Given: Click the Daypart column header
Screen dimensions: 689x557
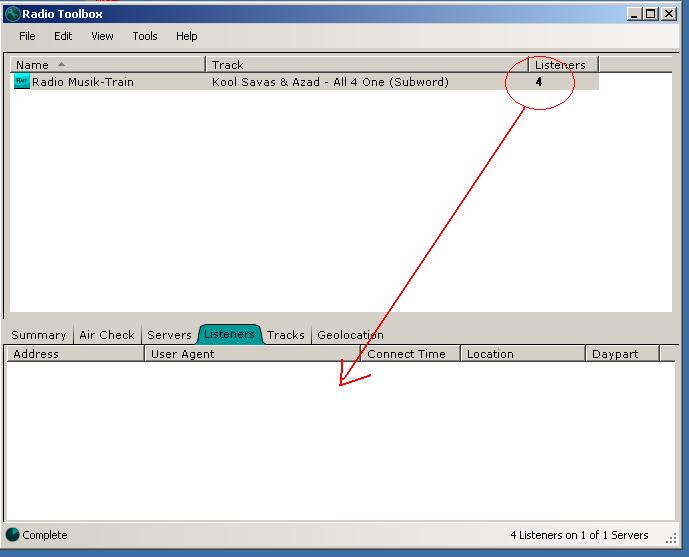Looking at the screenshot, I should [625, 354].
